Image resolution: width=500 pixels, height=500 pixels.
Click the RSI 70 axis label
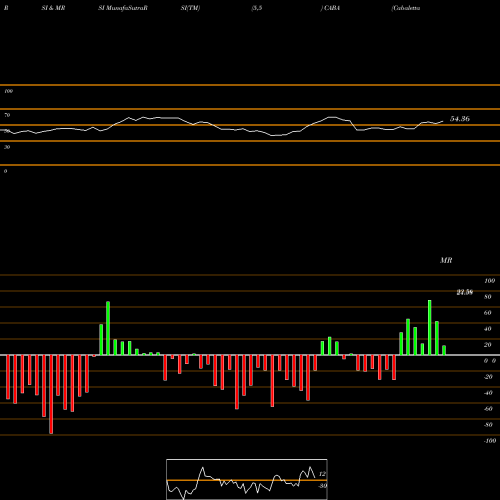[x=7, y=115]
